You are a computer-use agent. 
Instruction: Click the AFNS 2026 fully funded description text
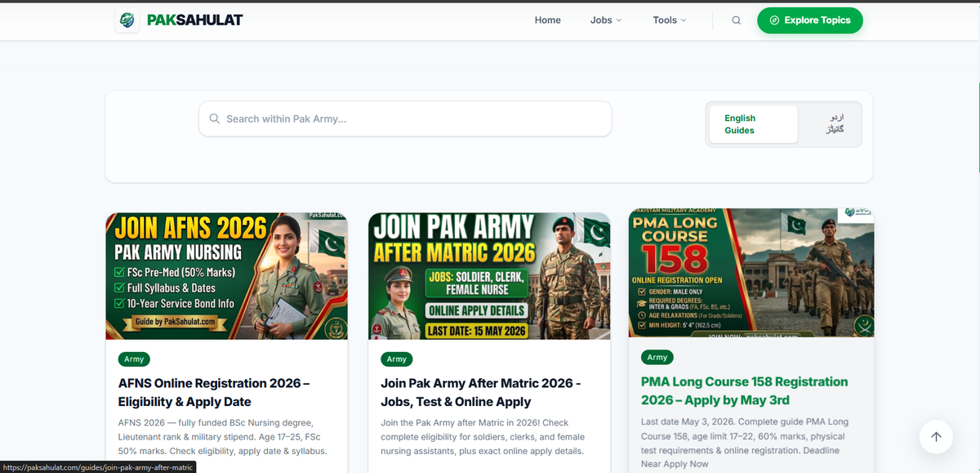click(223, 436)
